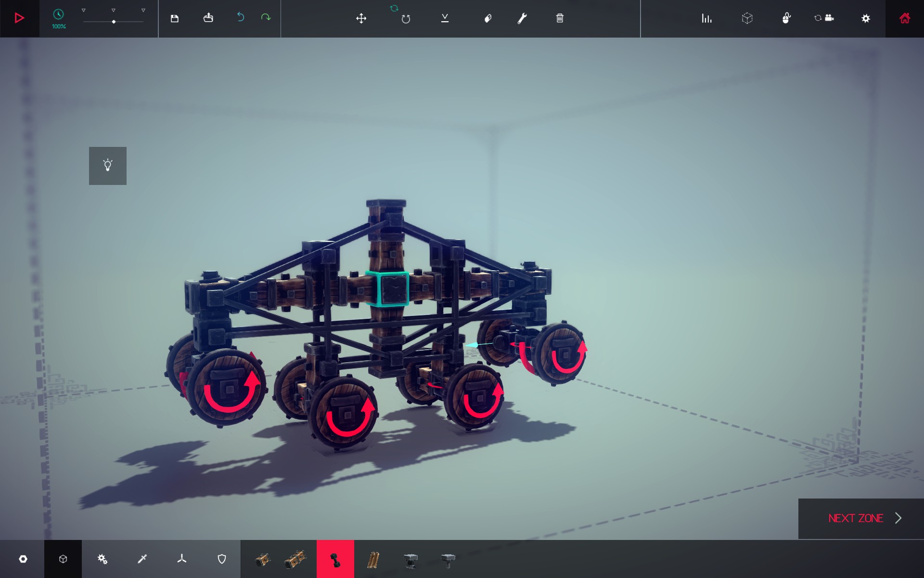Click the time scale clock icon
The image size is (924, 578).
pos(58,15)
